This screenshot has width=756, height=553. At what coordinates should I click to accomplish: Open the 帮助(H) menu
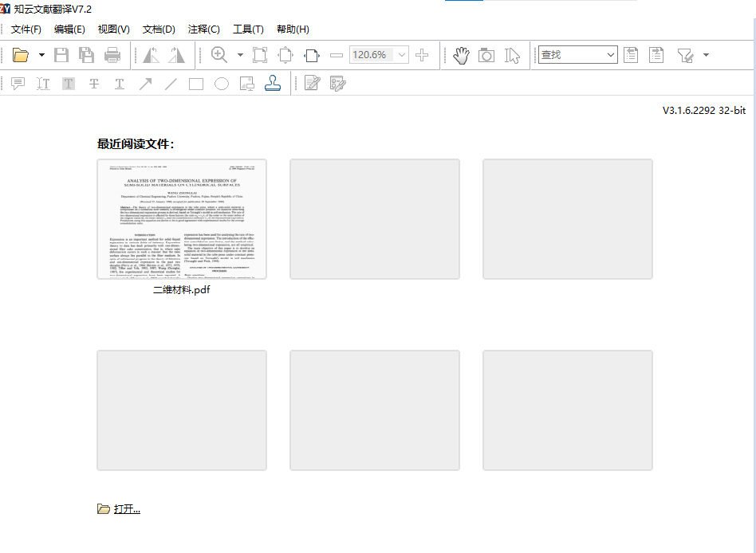[293, 29]
